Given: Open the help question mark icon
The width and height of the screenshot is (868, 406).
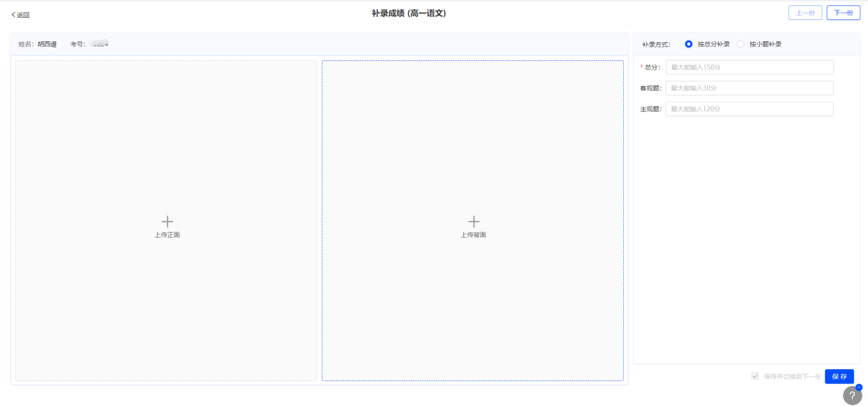Looking at the screenshot, I should click(852, 396).
